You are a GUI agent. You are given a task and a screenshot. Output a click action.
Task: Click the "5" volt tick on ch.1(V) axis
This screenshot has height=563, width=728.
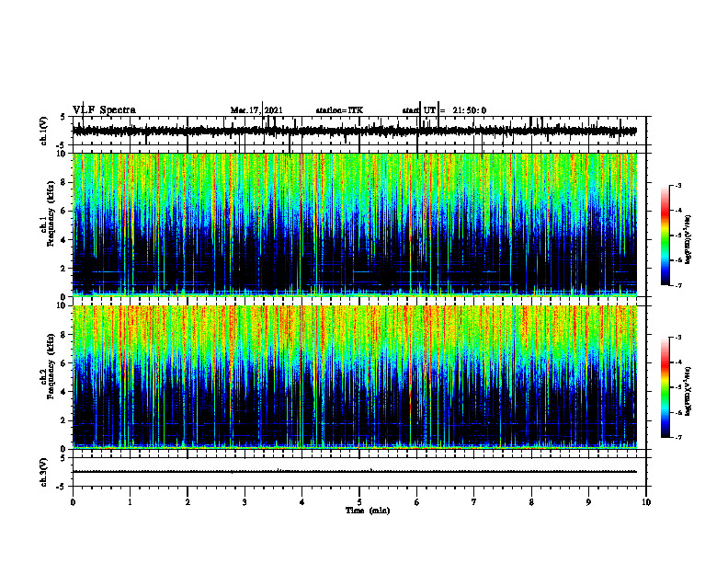[x=63, y=117]
